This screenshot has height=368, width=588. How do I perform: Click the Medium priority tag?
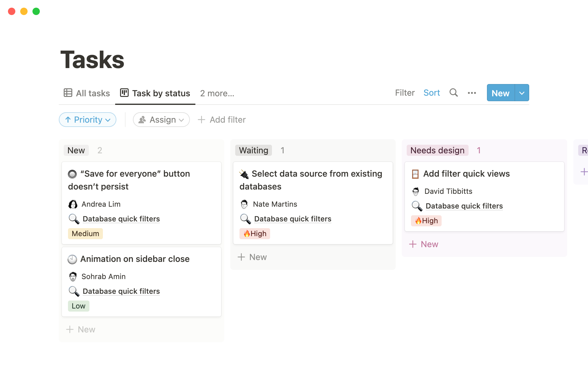click(85, 234)
